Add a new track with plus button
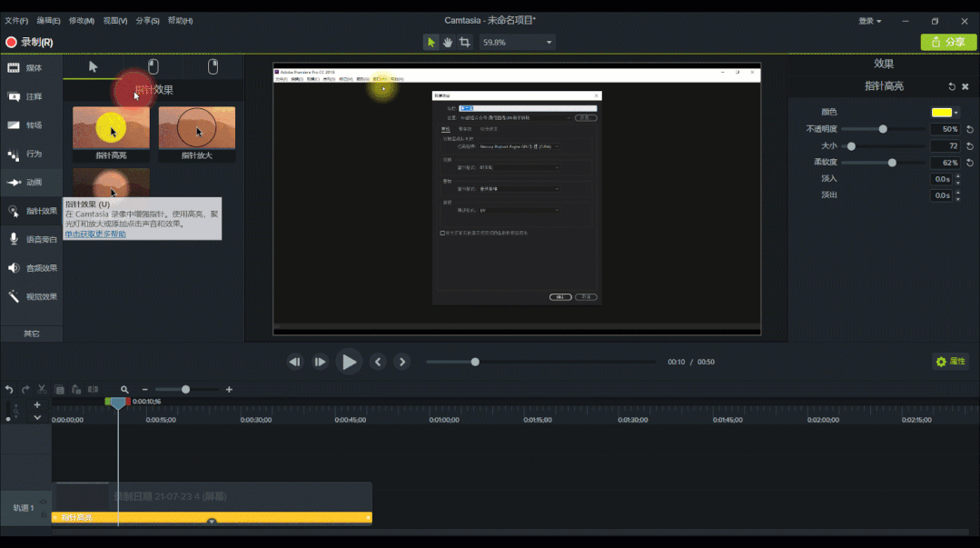This screenshot has height=548, width=980. pos(37,404)
